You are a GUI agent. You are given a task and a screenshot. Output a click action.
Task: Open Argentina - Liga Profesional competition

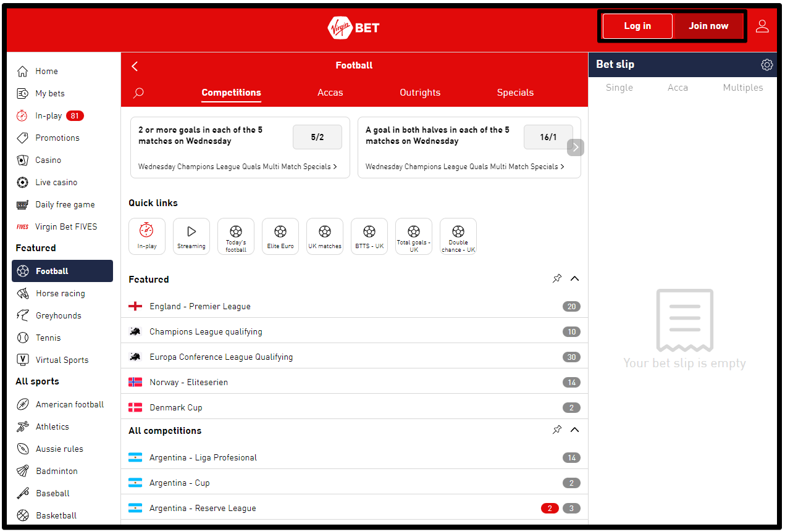355,457
